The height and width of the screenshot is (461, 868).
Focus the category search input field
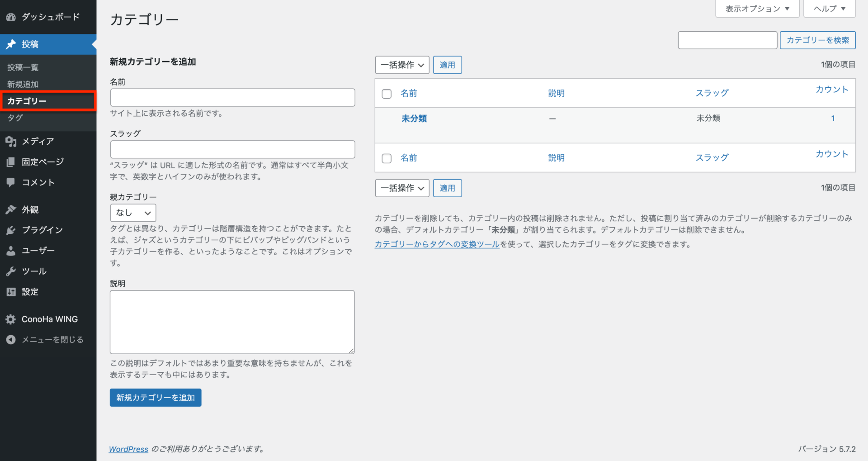pos(727,40)
